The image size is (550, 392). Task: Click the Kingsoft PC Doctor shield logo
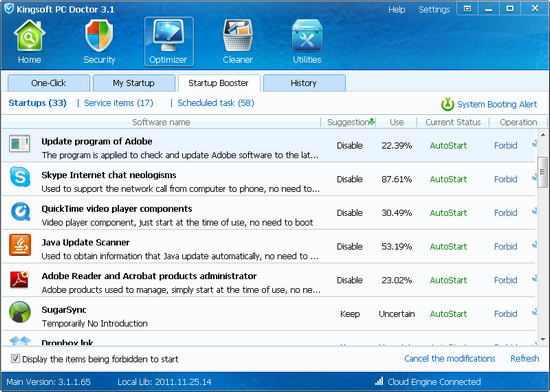(x=9, y=9)
